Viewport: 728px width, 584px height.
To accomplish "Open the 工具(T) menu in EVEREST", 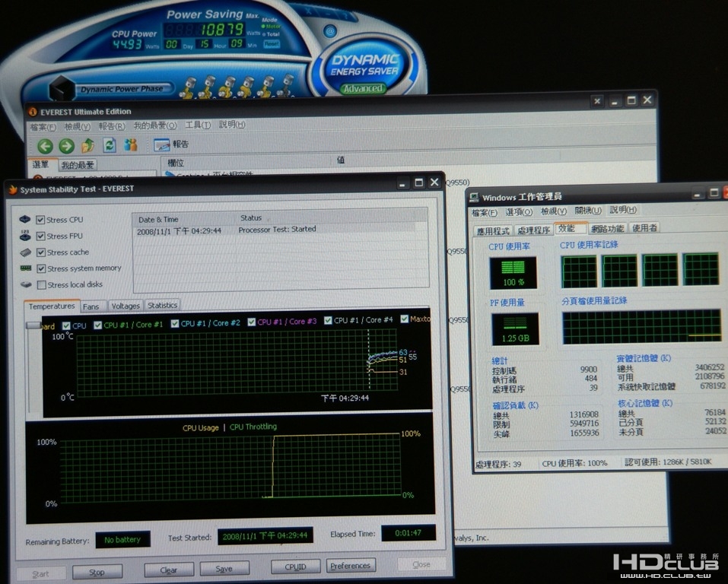I will 198,125.
